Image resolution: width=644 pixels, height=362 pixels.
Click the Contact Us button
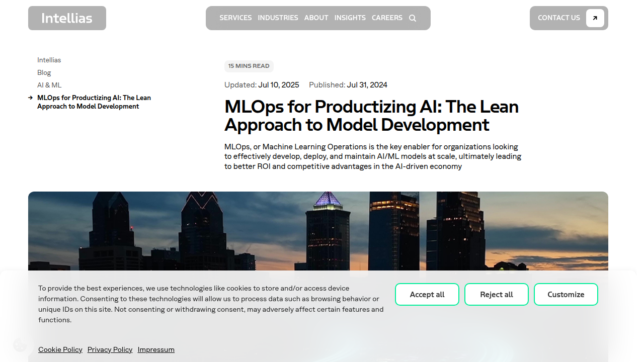pos(569,18)
